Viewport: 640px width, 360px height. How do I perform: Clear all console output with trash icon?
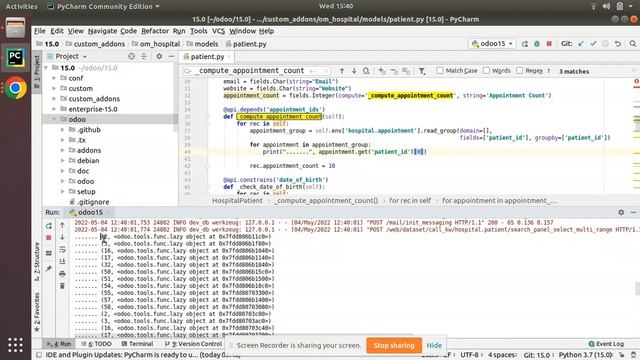[62, 286]
